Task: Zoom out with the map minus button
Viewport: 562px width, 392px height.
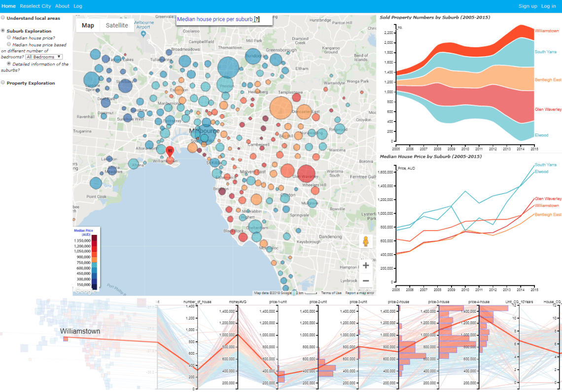Action: [366, 281]
